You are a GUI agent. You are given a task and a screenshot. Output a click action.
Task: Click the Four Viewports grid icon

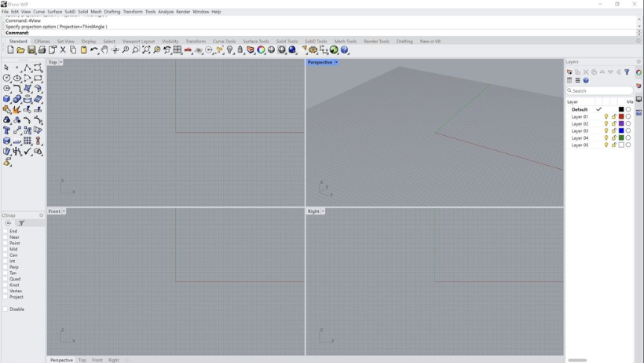pyautogui.click(x=177, y=49)
